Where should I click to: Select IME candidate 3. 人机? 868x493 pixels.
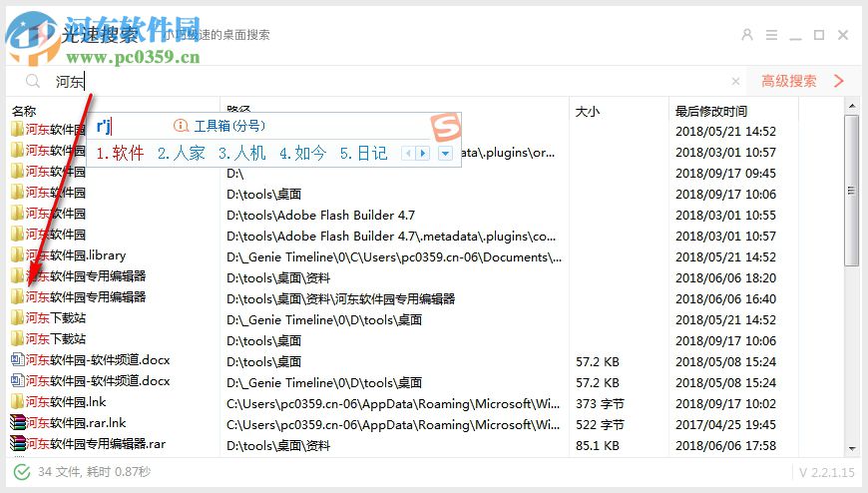(241, 153)
